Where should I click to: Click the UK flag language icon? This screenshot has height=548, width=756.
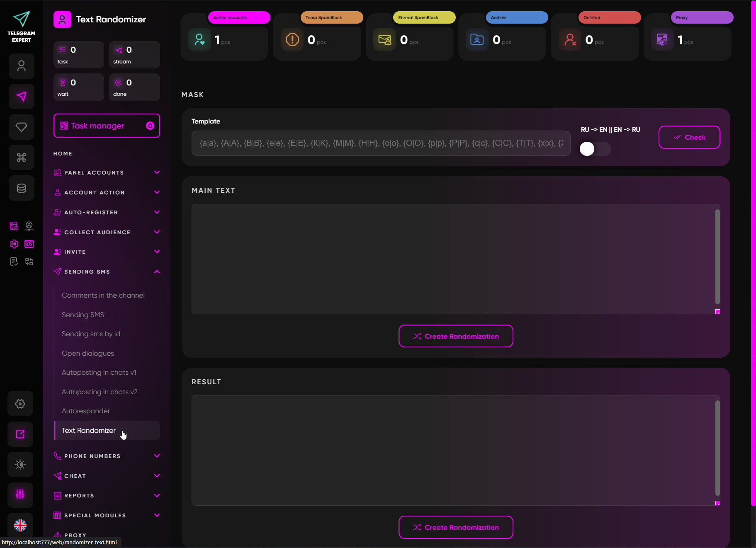(x=20, y=525)
